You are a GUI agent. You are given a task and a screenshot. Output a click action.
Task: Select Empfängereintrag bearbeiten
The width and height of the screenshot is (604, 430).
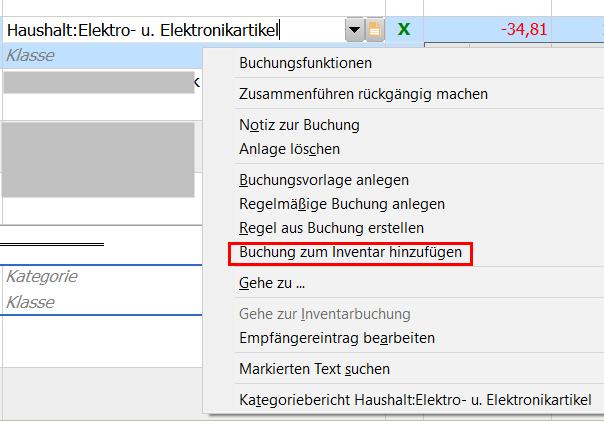pyautogui.click(x=337, y=338)
